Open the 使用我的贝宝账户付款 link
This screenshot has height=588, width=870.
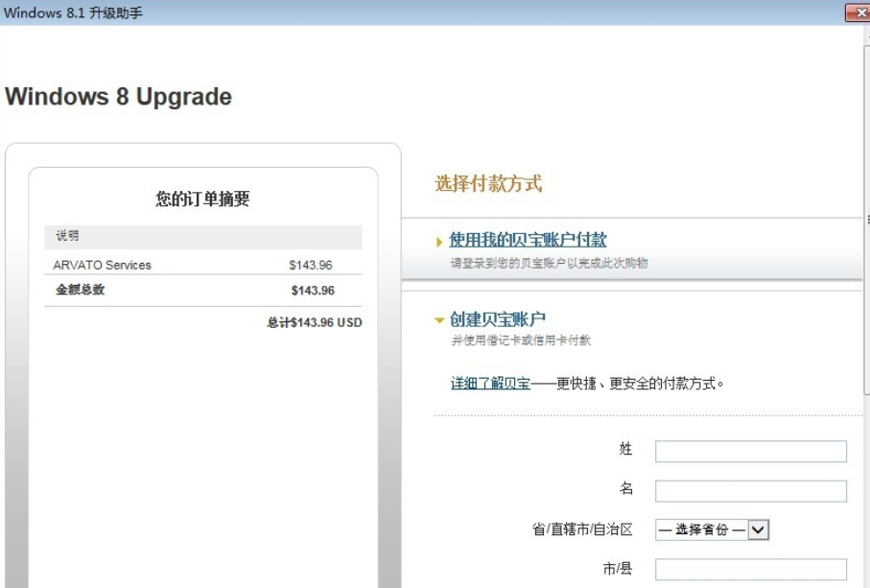coord(528,240)
